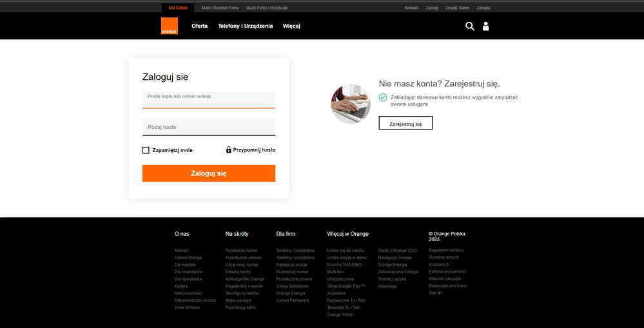Click the user account icon

(486, 26)
